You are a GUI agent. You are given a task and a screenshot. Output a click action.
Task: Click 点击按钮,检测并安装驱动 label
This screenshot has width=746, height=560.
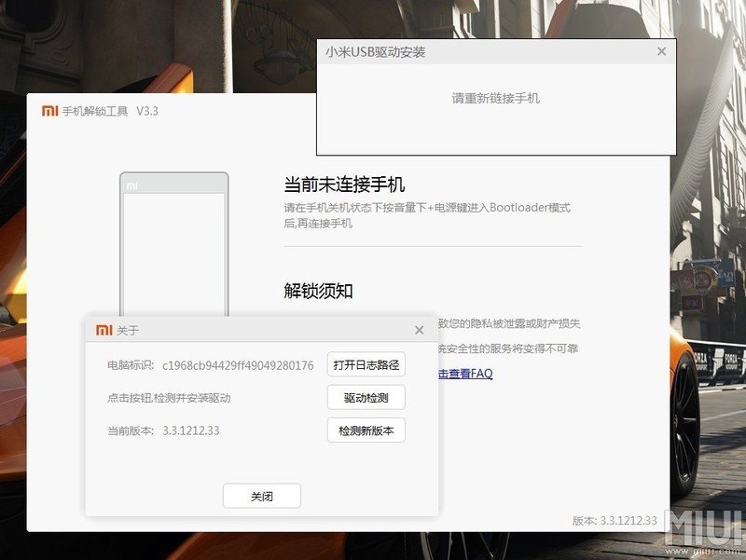169,398
